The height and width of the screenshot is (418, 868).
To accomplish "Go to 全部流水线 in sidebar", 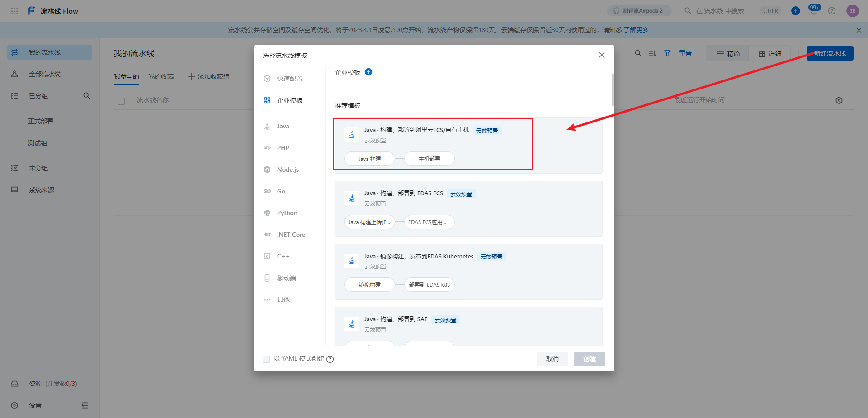I will coord(50,74).
